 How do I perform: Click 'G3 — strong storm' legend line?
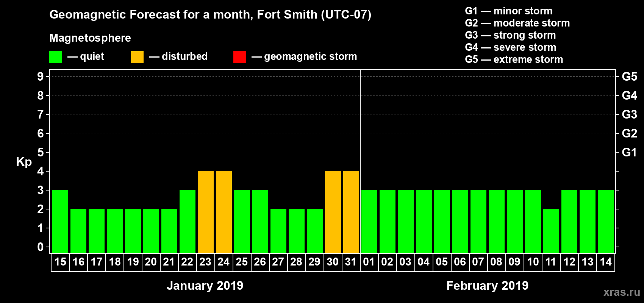click(x=511, y=35)
